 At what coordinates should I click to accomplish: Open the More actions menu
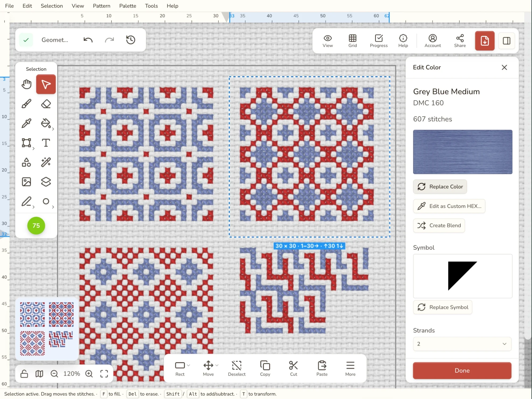pyautogui.click(x=350, y=368)
